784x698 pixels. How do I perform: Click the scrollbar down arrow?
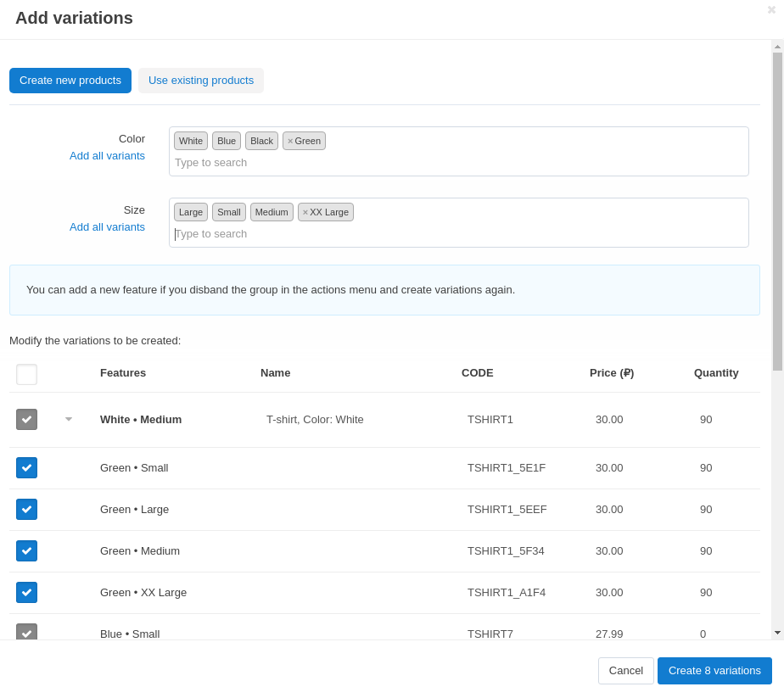[777, 633]
